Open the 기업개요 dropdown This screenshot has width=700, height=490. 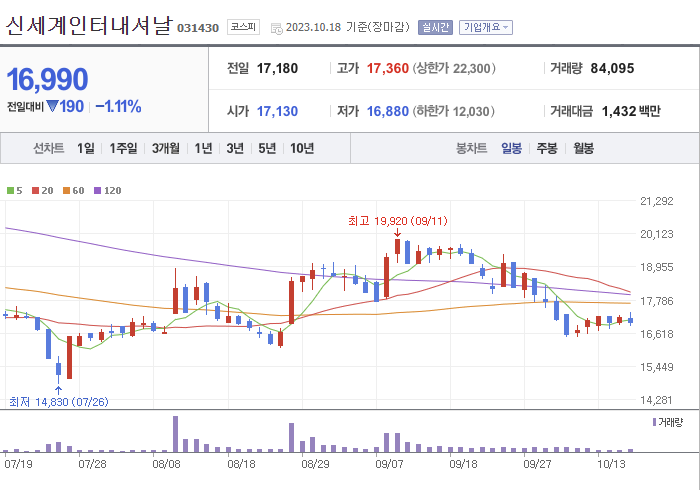[x=486, y=28]
